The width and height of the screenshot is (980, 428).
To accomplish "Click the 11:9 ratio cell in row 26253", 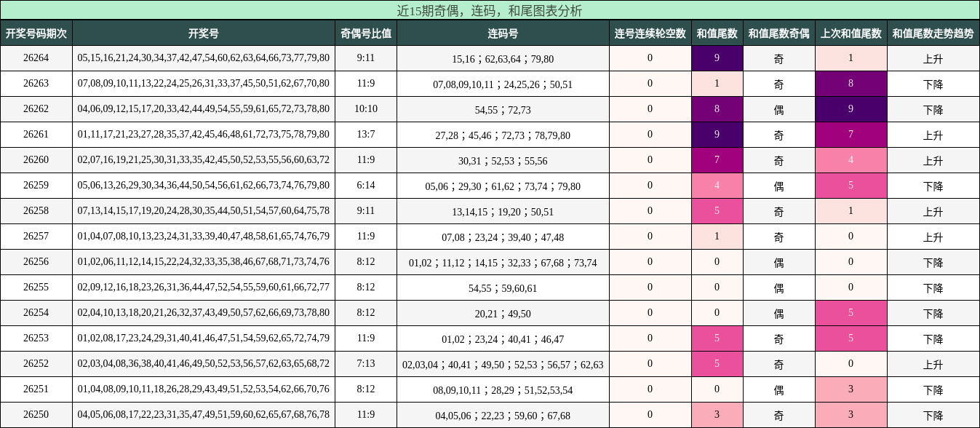I will (366, 338).
